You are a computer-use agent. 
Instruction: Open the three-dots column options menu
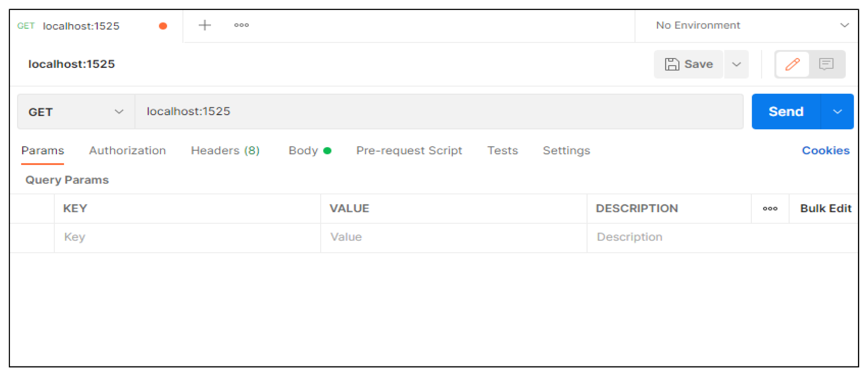[x=770, y=209]
